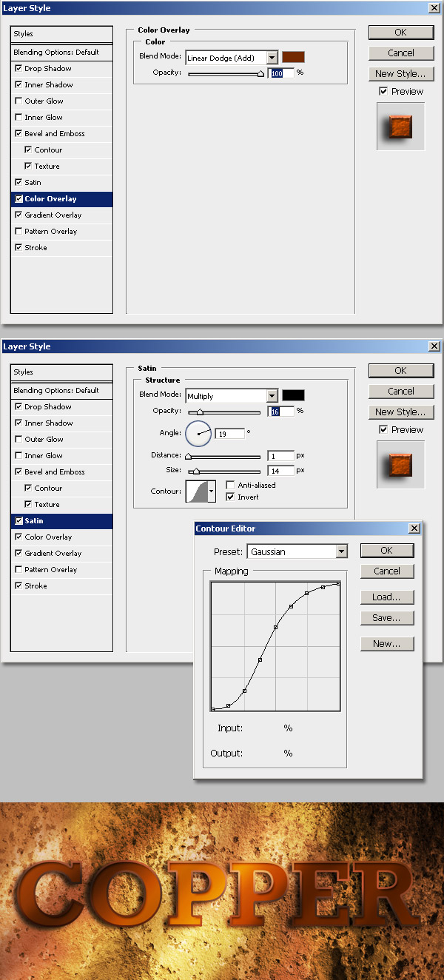Click the Satin Angle value field
The height and width of the screenshot is (980, 444).
(x=230, y=434)
